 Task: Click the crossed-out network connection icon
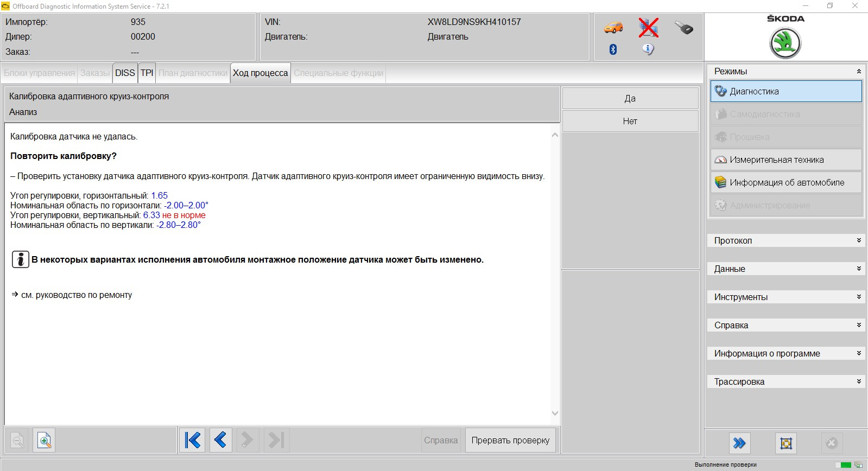[648, 28]
